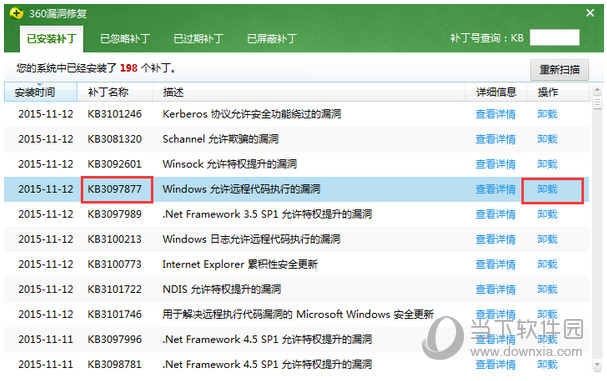Click the 操作 column header
607x381 pixels.
[x=557, y=92]
